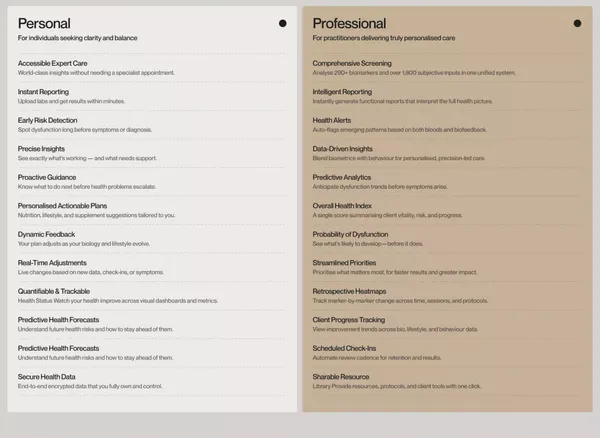This screenshot has width=600, height=438.
Task: Click 'World-class insights without needing a specialist' description
Action: coord(96,73)
